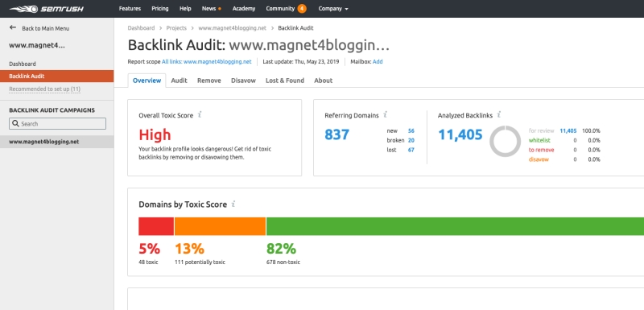The image size is (644, 310).
Task: Open the Pricing page
Action: click(x=159, y=8)
